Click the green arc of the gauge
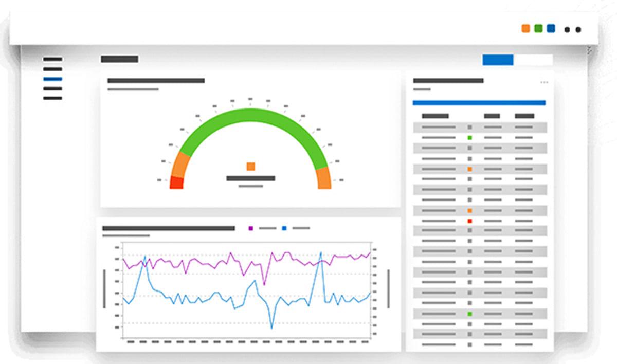Screen dimensions: 617x364 tap(250, 115)
